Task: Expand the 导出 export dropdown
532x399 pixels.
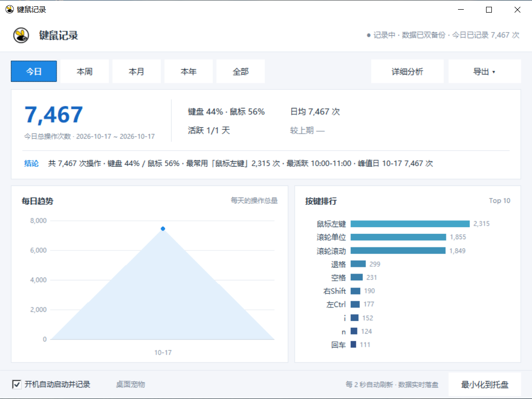Action: coord(484,71)
